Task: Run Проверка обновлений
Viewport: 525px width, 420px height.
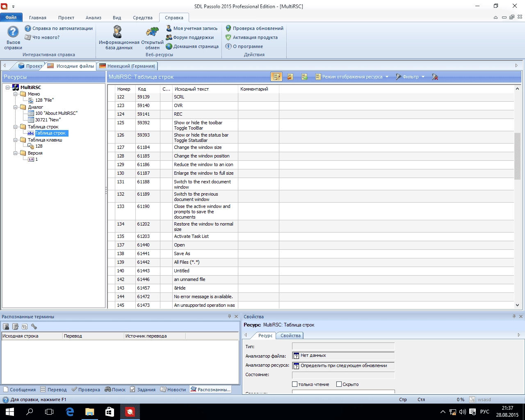Action: click(254, 28)
